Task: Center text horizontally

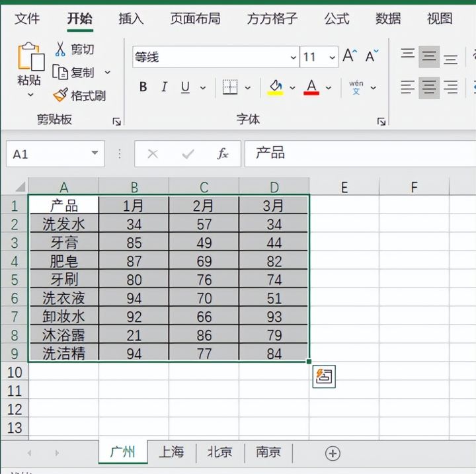Action: 428,87
